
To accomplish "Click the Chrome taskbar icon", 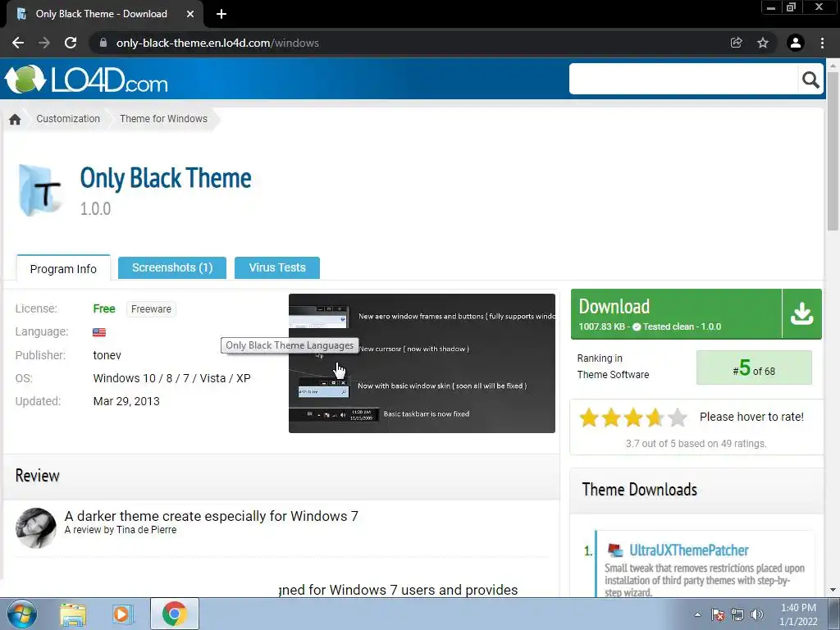I will [x=175, y=614].
